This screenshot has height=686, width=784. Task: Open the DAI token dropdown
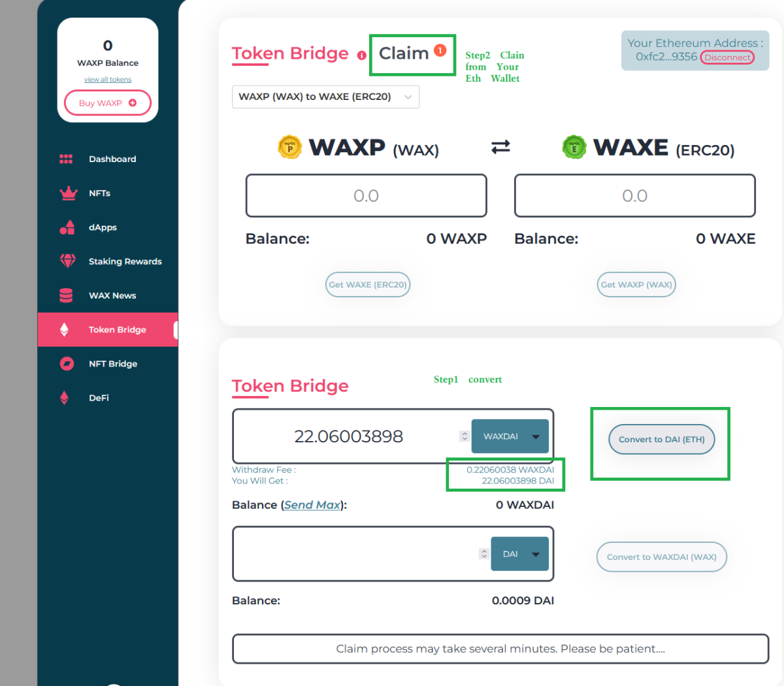(520, 553)
